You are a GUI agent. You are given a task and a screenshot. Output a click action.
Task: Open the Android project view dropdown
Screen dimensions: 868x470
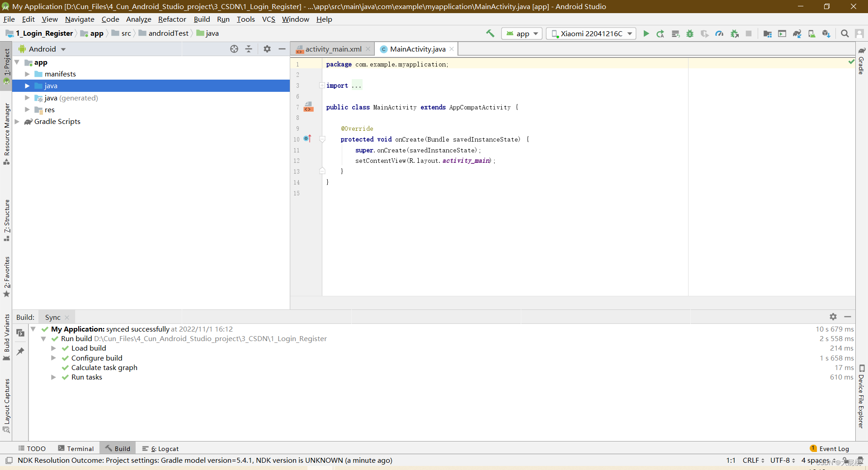[42, 49]
